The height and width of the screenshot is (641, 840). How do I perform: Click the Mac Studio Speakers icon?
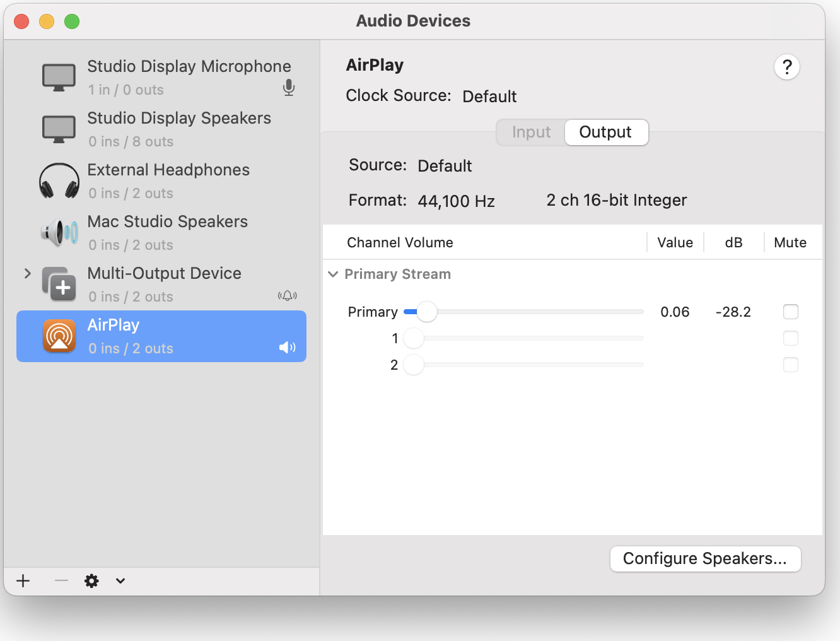59,233
